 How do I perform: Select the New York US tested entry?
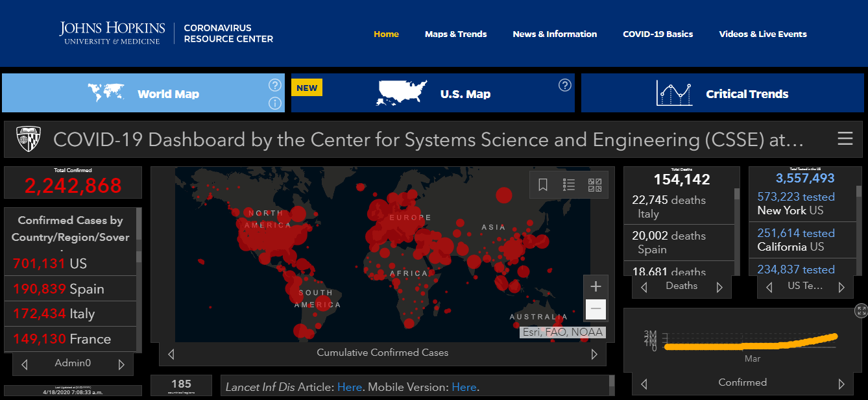[804, 203]
